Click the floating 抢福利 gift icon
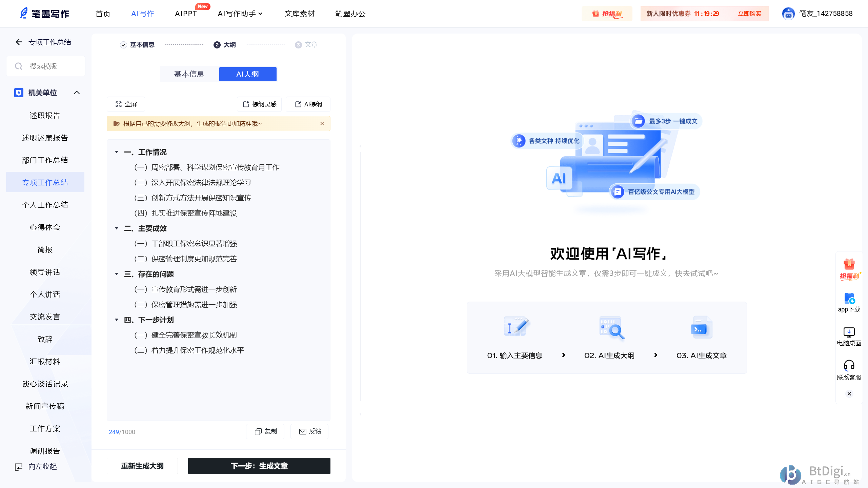Image resolution: width=868 pixels, height=488 pixels. coord(849,270)
